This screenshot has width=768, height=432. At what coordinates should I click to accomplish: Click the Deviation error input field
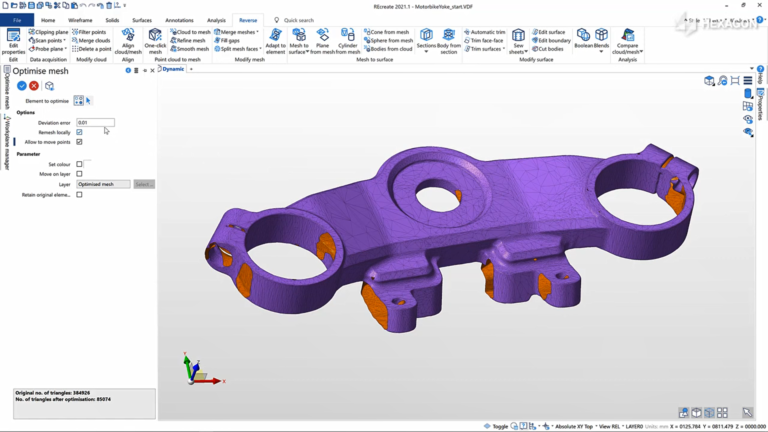coord(96,122)
